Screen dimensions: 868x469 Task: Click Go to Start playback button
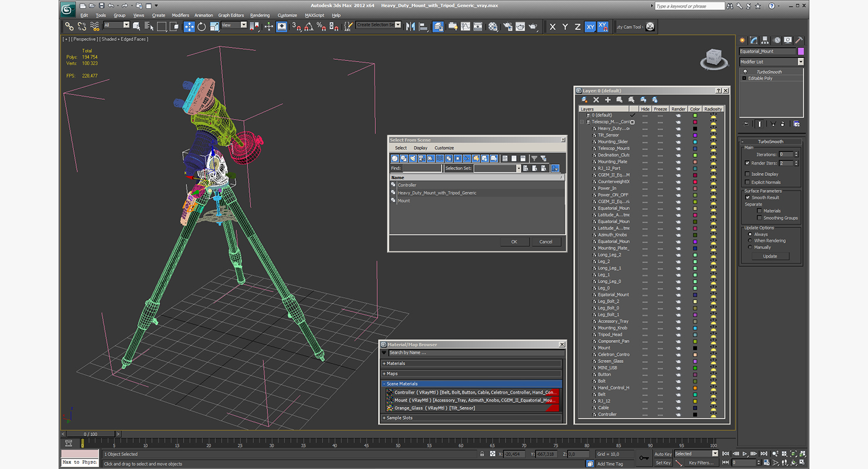(x=726, y=454)
